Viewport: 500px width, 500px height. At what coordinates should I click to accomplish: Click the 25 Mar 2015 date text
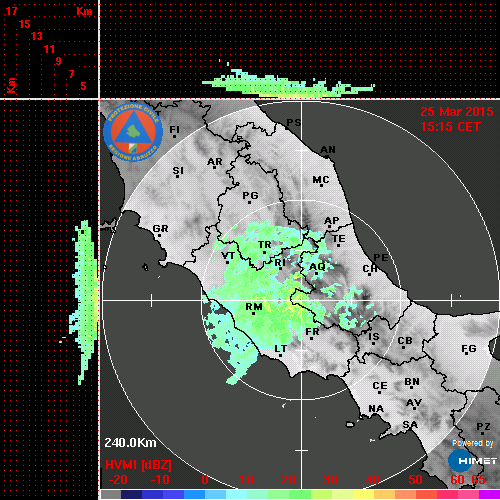(456, 112)
